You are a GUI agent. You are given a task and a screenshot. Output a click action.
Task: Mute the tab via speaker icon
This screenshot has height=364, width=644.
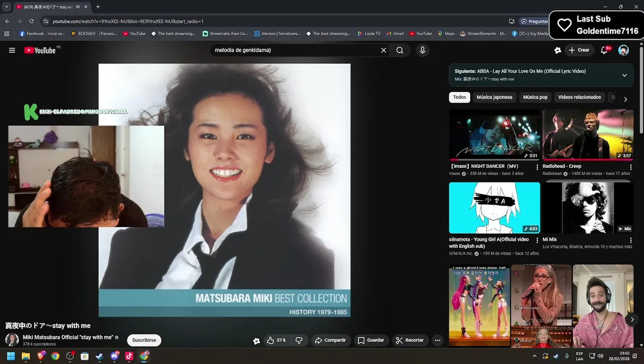click(77, 7)
